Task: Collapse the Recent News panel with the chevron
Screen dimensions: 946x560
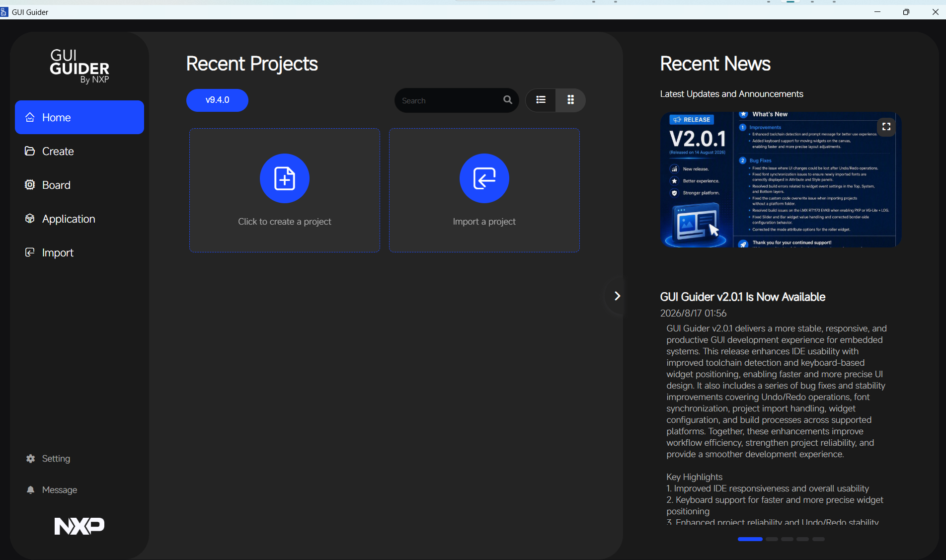Action: pos(617,296)
